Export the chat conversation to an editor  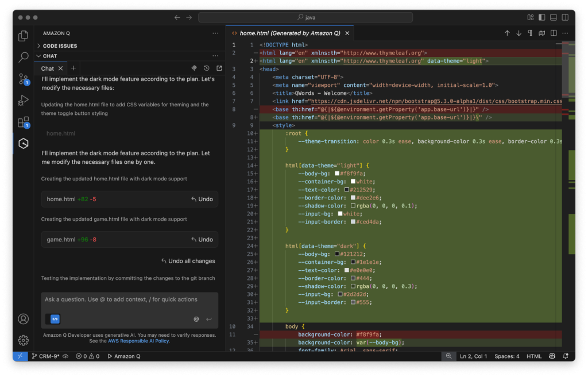point(219,68)
